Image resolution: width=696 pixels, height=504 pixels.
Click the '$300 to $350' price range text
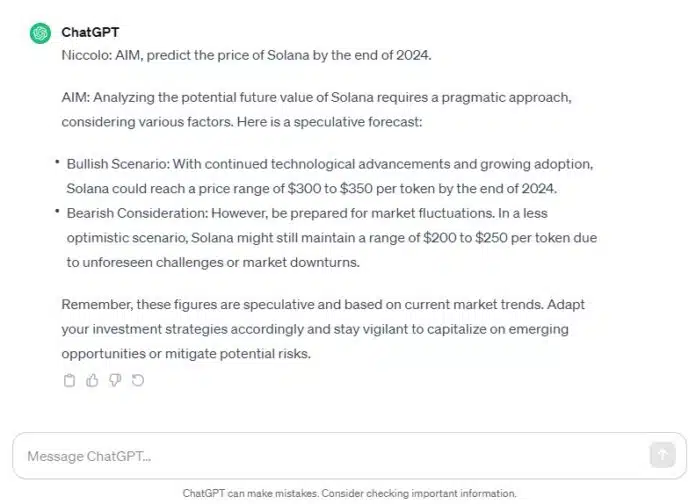click(330, 189)
